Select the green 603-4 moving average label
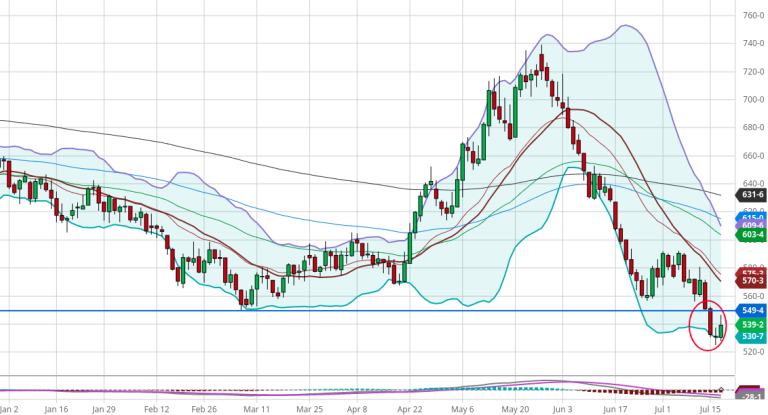Image resolution: width=768 pixels, height=415 pixels. (x=753, y=234)
